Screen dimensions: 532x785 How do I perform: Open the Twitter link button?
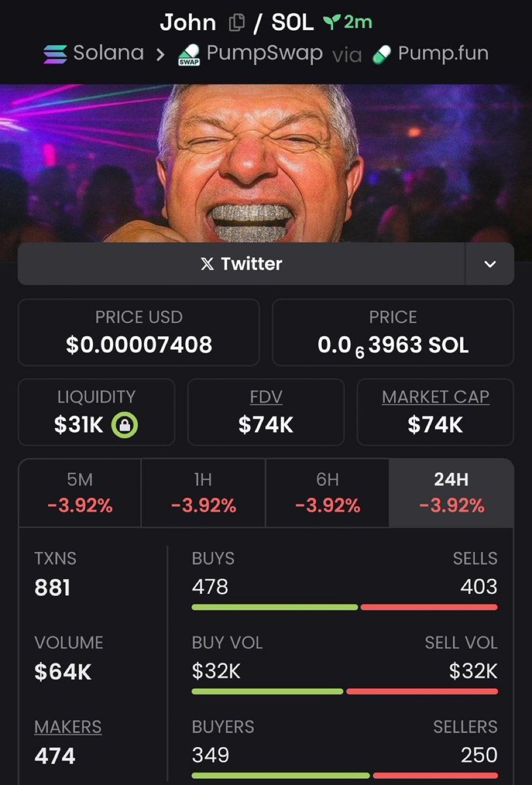[241, 264]
